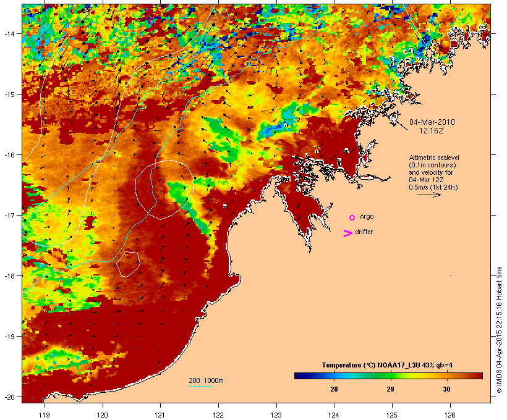Viewport: 507px width, 420px height.
Task: Click the '0.5m/s (1kt 24h)' text
Action: pos(433,187)
